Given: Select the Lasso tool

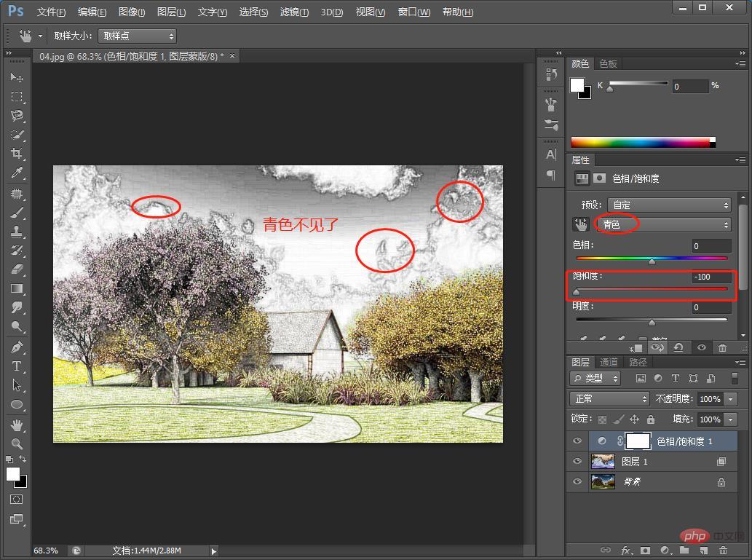Looking at the screenshot, I should (17, 116).
